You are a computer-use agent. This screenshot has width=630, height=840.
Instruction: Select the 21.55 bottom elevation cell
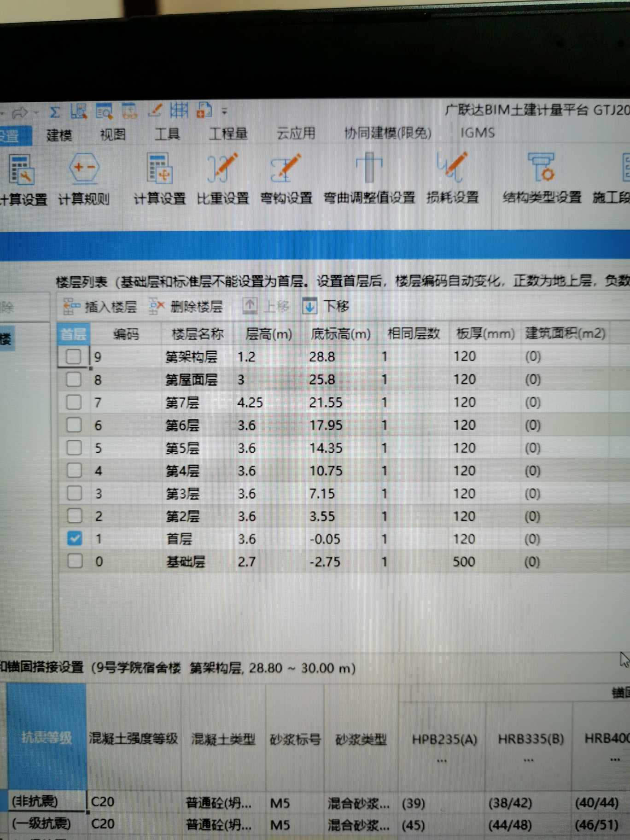click(341, 402)
